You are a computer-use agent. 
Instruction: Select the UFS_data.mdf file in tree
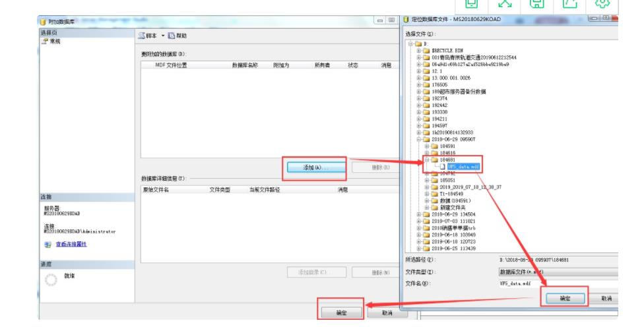point(457,167)
